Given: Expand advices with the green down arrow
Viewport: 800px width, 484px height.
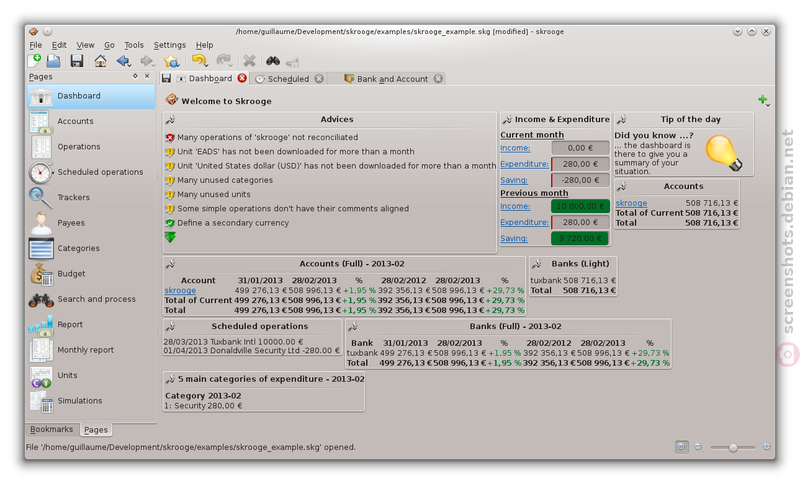Looking at the screenshot, I should pyautogui.click(x=170, y=237).
